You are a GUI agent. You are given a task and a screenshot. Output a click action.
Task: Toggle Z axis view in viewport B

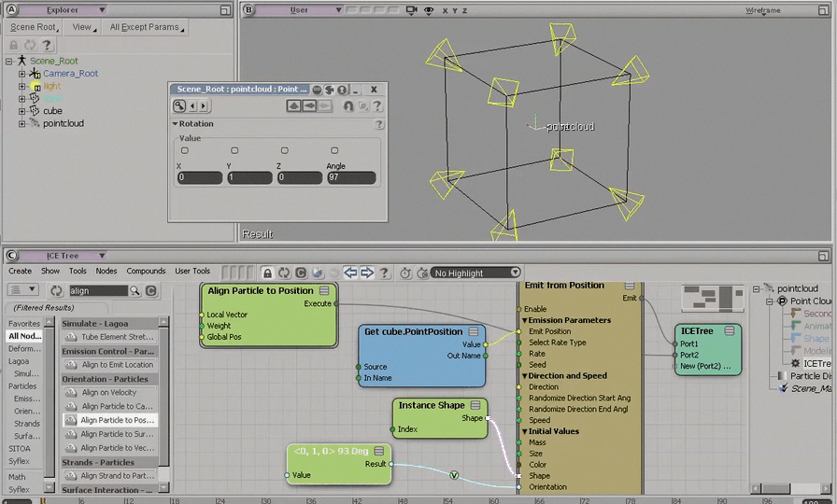pyautogui.click(x=464, y=10)
